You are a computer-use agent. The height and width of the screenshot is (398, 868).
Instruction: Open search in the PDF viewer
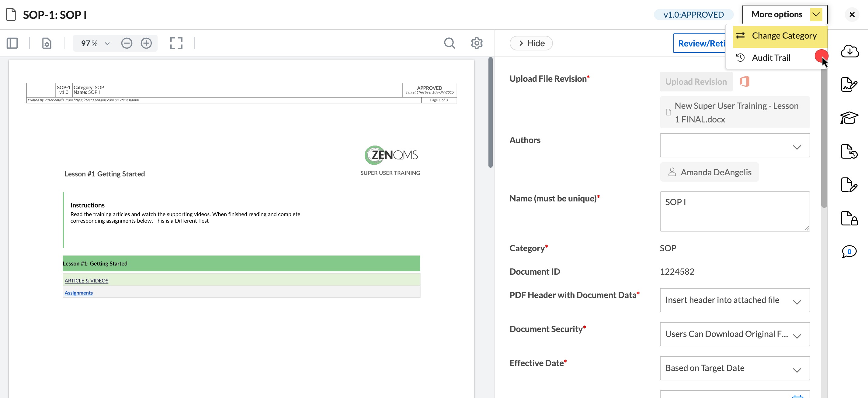(450, 43)
